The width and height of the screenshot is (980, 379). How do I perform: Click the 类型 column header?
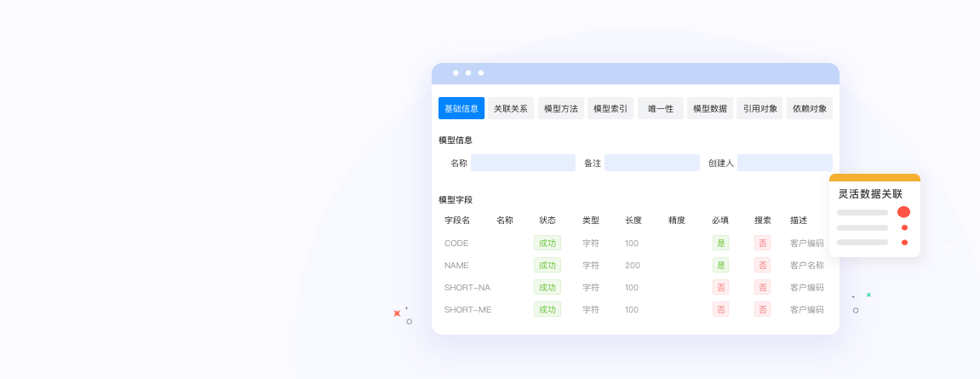pos(591,220)
